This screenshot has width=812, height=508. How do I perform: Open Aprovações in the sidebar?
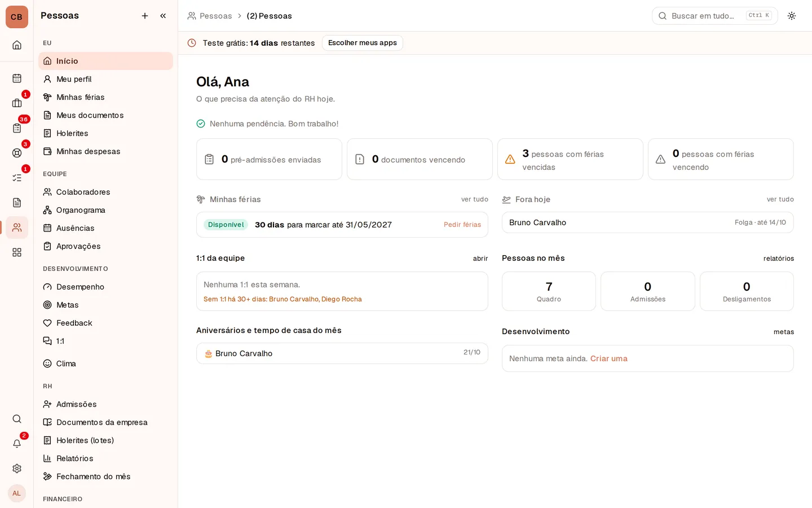pos(106,246)
